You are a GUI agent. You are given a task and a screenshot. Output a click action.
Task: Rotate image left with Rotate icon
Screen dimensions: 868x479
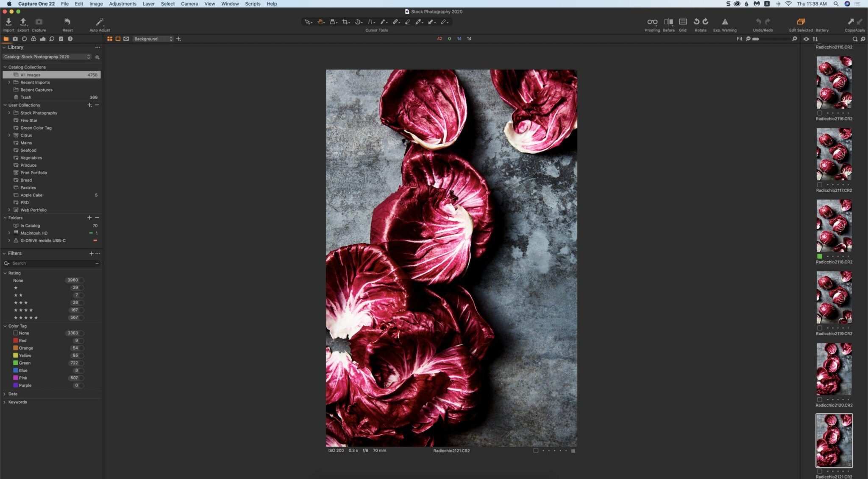[696, 21]
